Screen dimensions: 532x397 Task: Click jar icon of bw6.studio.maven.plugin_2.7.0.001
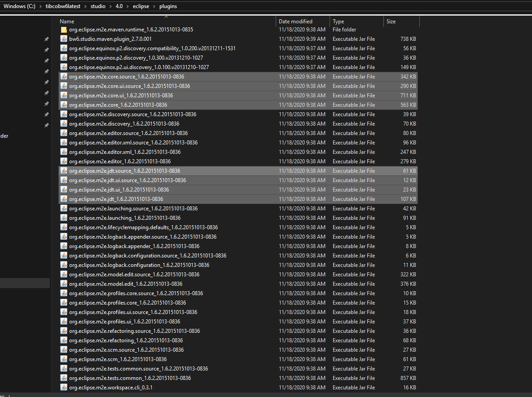pos(63,39)
